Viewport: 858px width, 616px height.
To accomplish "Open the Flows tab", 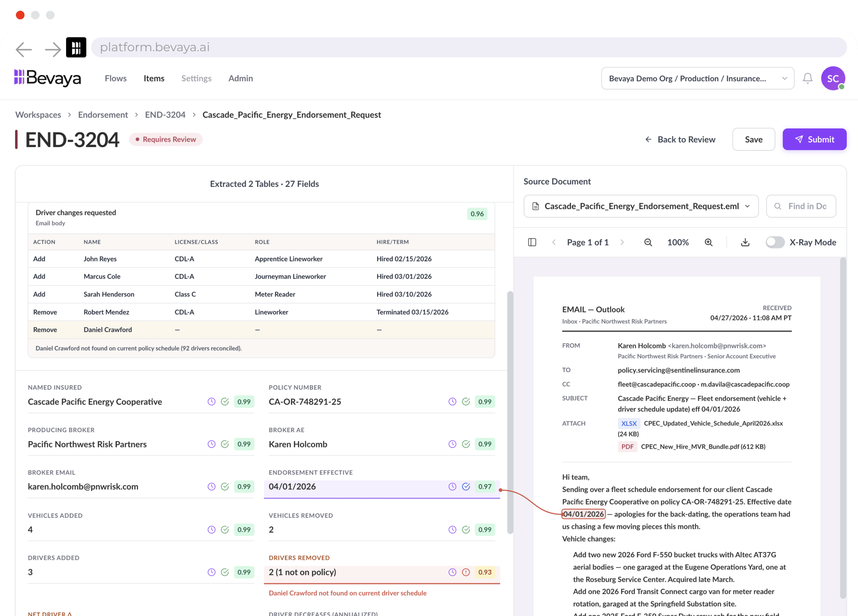I will pos(116,78).
